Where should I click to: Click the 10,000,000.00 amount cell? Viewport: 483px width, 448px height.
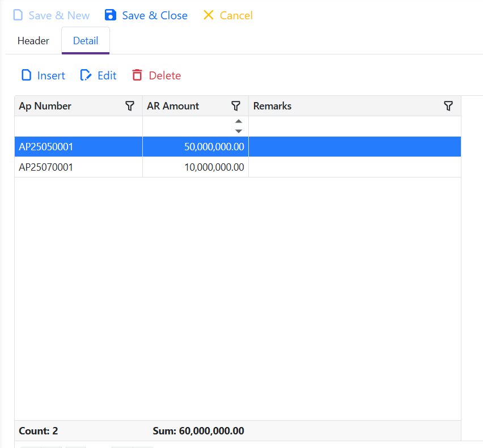point(196,167)
